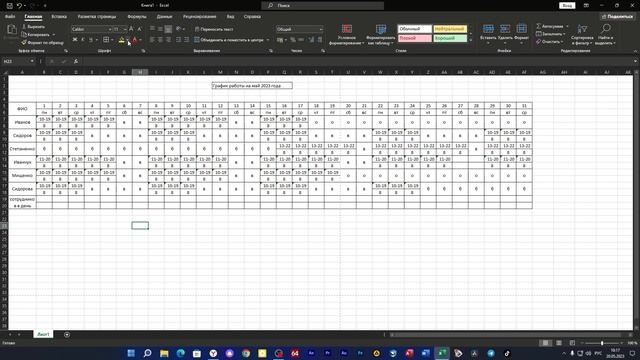
Task: Open text orientation options
Action: coord(180,29)
